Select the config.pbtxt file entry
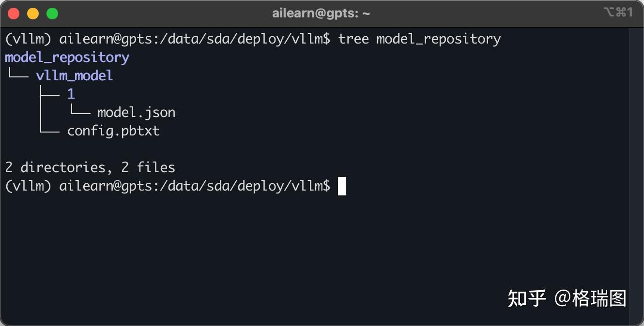644x326 pixels. 113,131
